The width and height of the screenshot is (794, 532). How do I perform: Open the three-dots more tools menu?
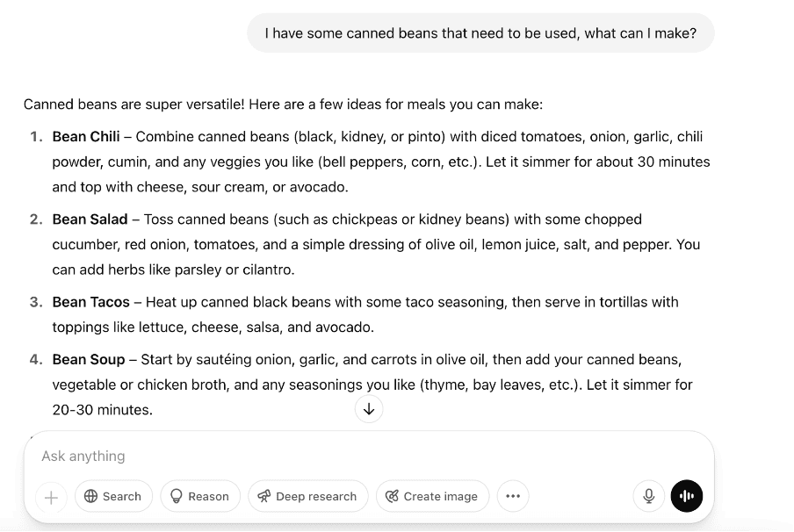[513, 496]
